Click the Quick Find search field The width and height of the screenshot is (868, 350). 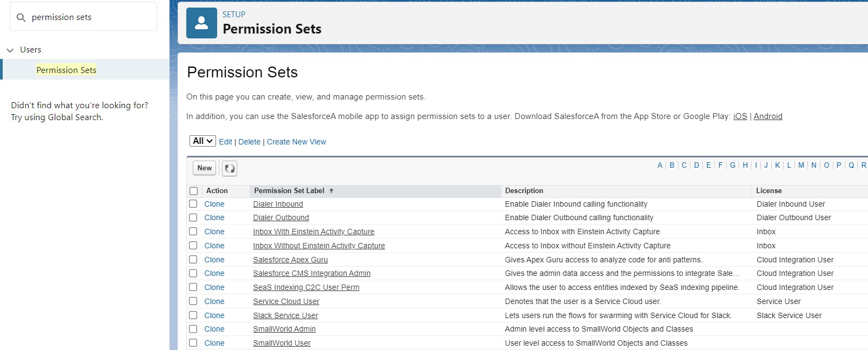[x=83, y=16]
